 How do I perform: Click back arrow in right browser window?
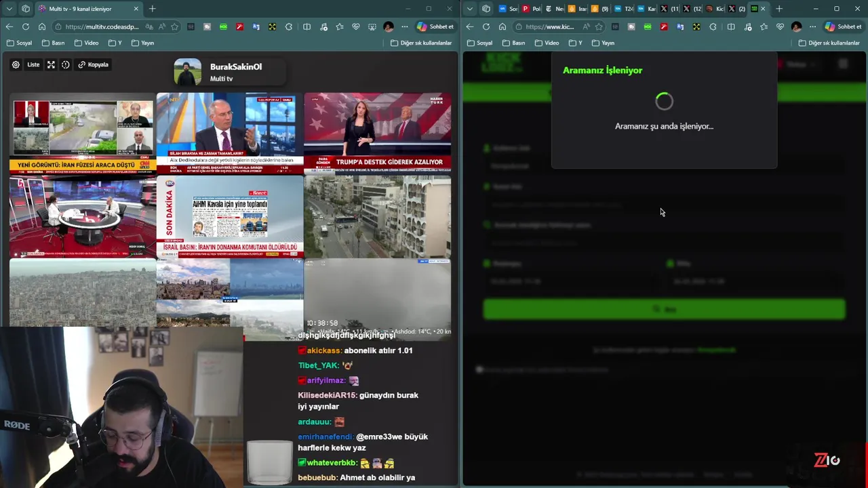[470, 26]
